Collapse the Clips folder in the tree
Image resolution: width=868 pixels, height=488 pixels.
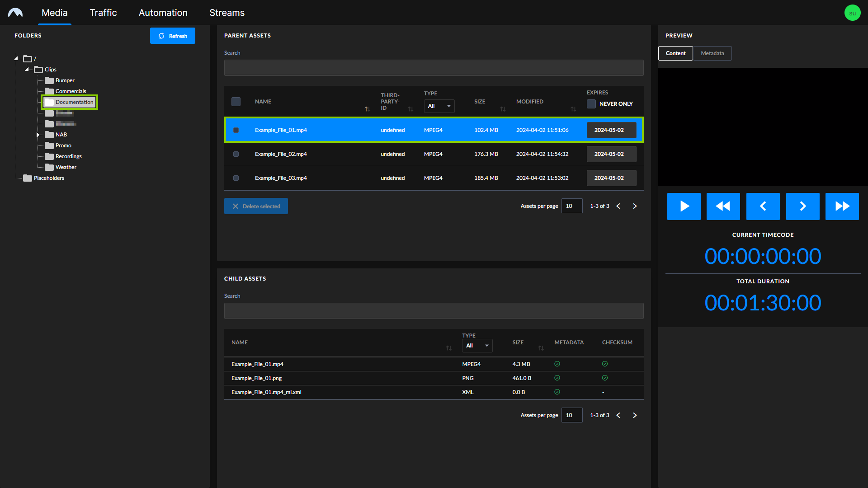(x=27, y=69)
